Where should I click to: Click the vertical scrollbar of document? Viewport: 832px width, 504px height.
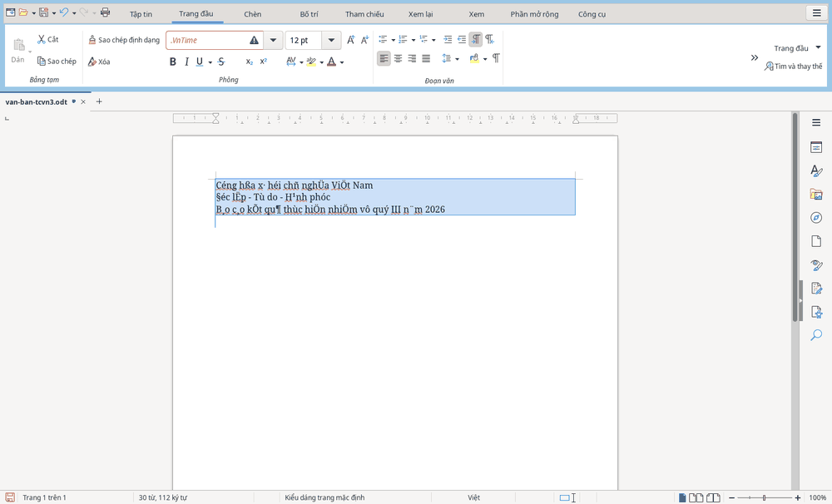point(795,216)
